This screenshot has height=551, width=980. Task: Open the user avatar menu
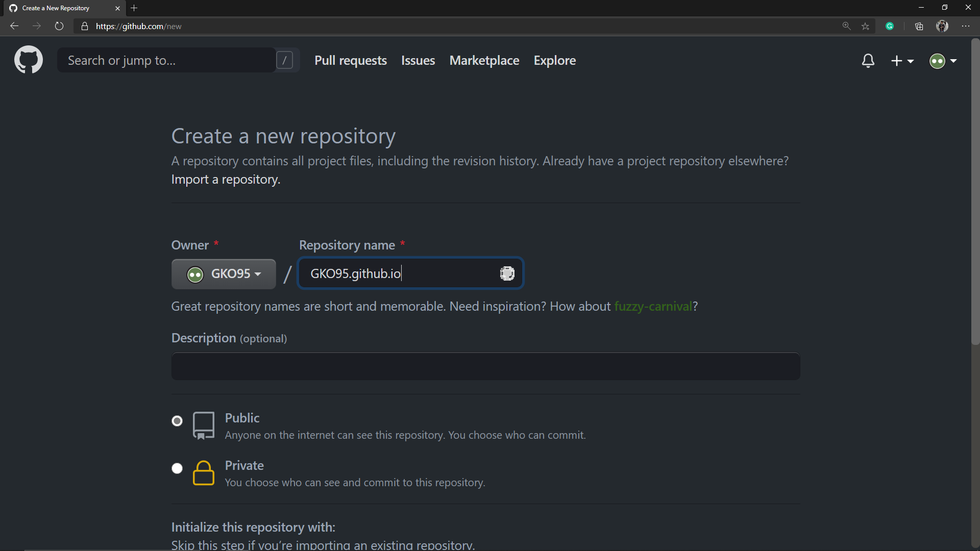click(943, 61)
